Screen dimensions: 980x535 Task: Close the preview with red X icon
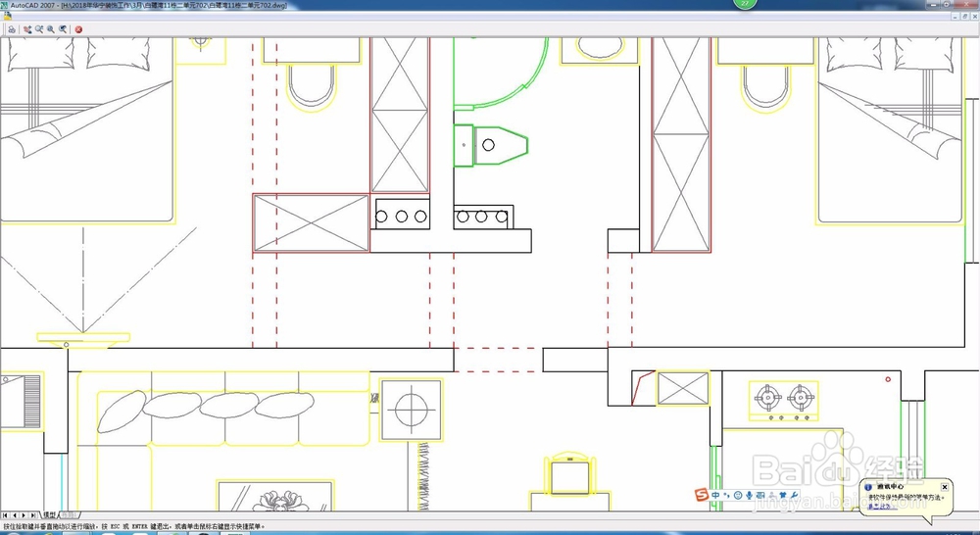(78, 29)
